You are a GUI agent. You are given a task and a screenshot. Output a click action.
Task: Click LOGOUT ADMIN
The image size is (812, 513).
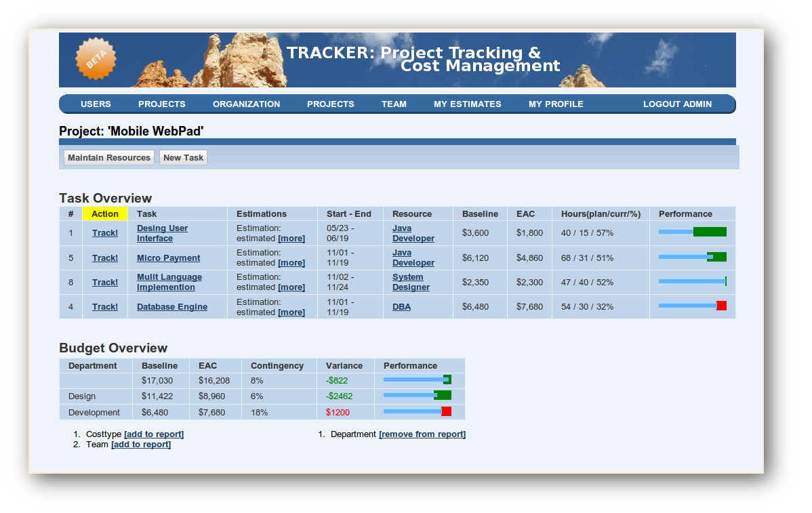[677, 104]
